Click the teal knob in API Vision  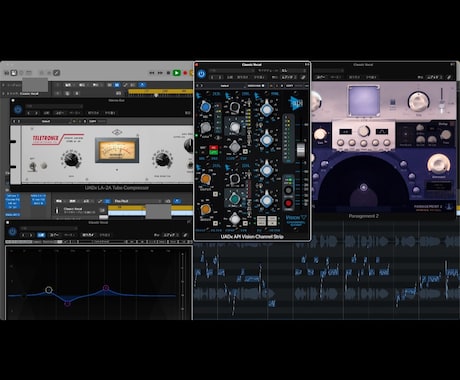click(x=234, y=199)
